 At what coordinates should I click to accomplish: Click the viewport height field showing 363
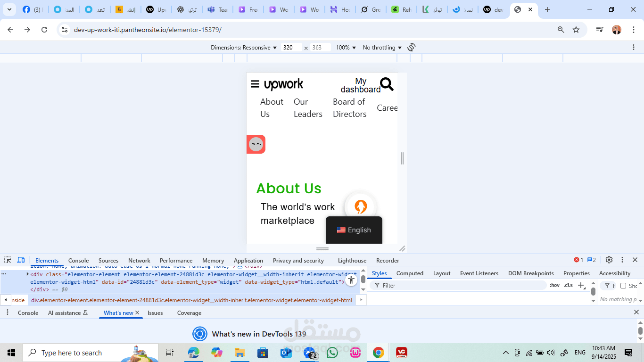coord(321,48)
